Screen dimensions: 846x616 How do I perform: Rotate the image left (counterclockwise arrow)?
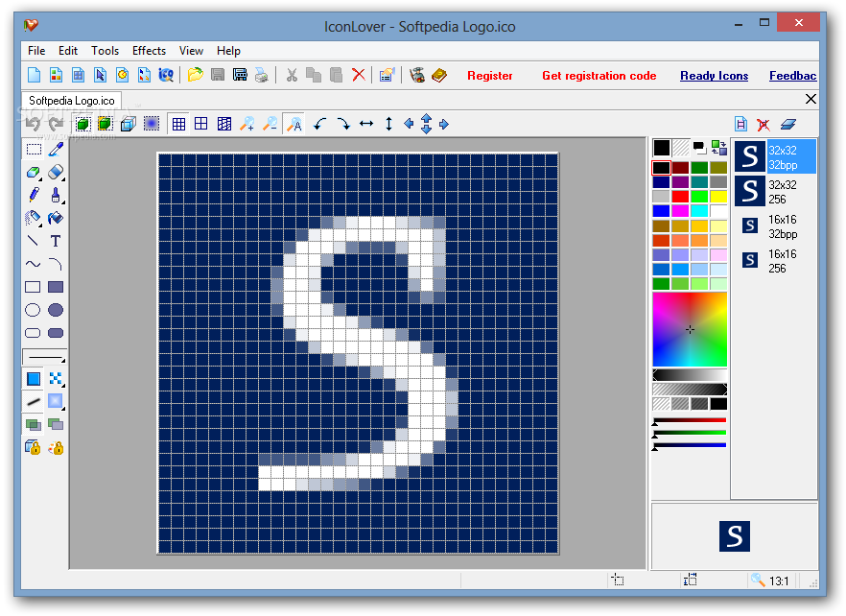(x=320, y=124)
